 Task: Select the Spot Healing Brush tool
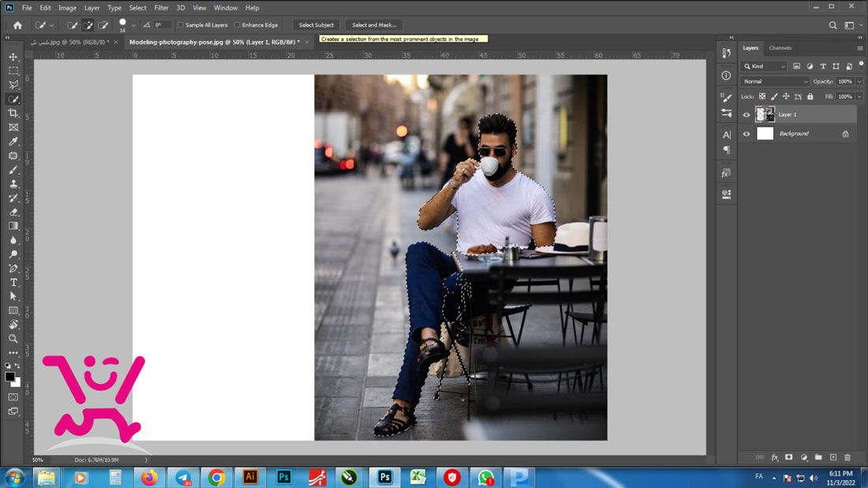[x=13, y=156]
